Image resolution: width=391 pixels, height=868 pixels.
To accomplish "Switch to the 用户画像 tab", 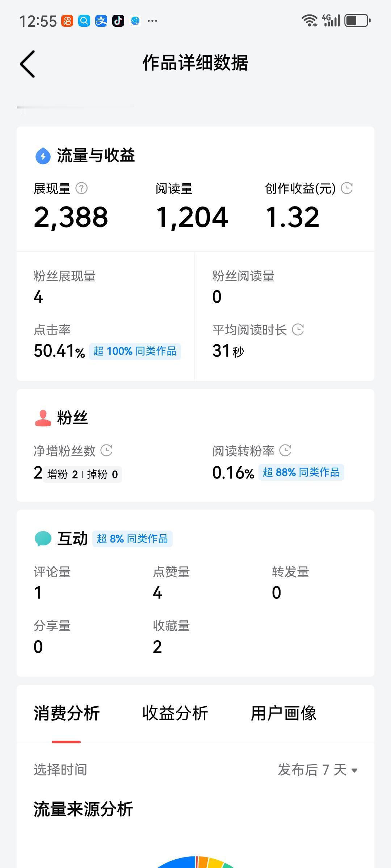I will 283,713.
